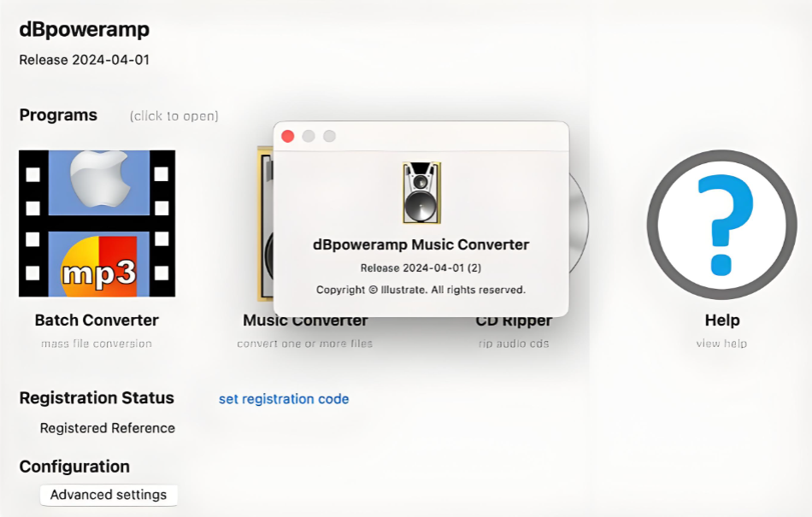Click the set registration code link
This screenshot has height=517, width=812.
(284, 399)
